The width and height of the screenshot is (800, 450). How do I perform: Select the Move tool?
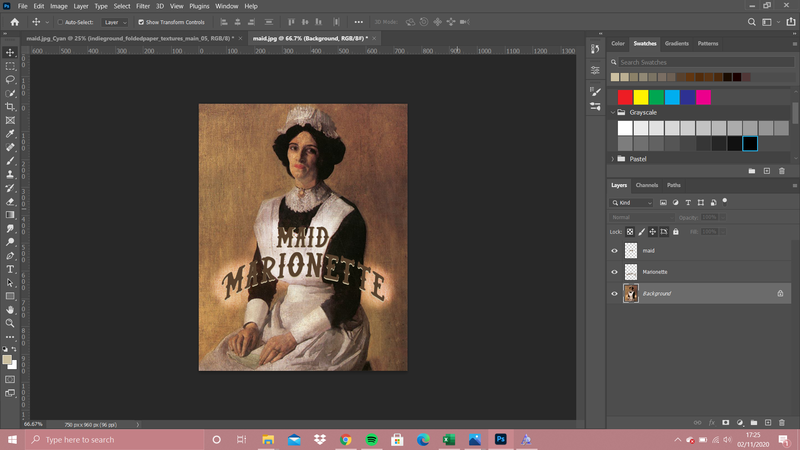[10, 53]
